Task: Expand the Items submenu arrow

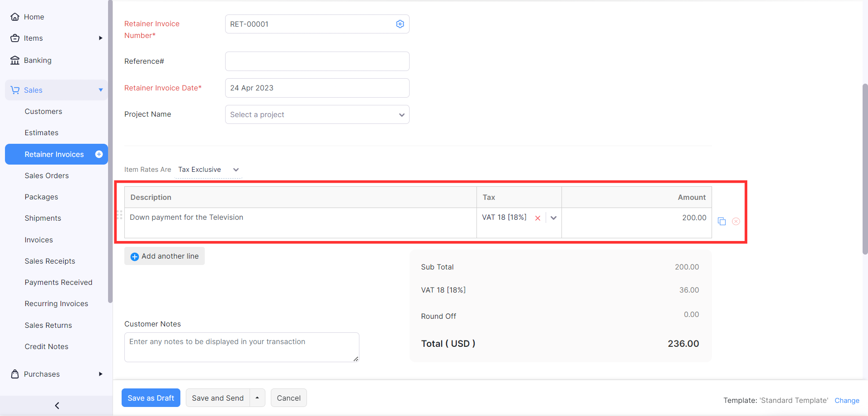Action: (x=100, y=38)
